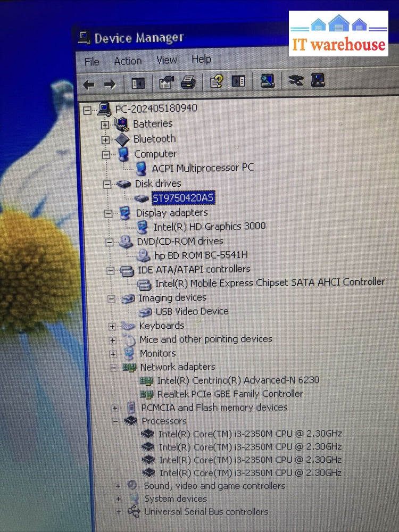Expand Sound, video and game controllers

(x=118, y=486)
